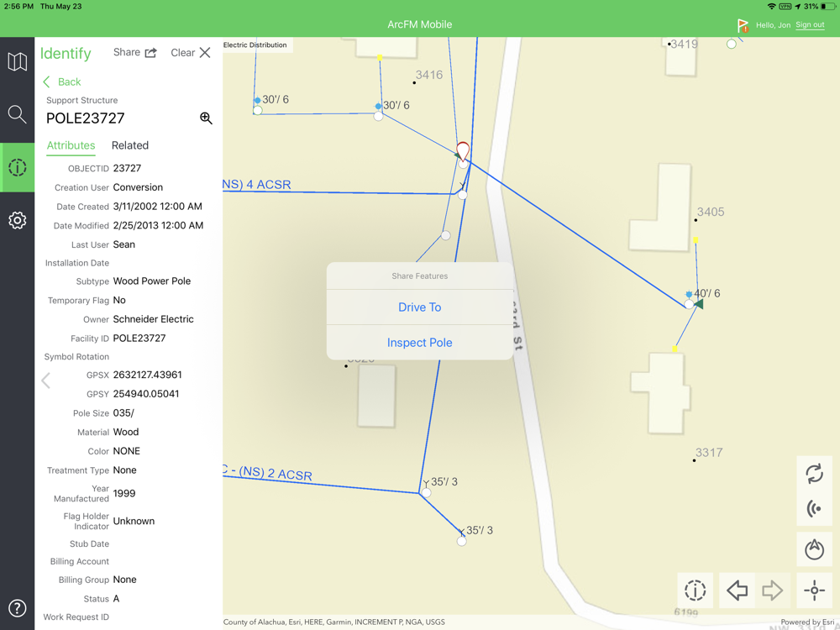
Task: Select the Identify info icon in sidebar
Action: tap(17, 168)
